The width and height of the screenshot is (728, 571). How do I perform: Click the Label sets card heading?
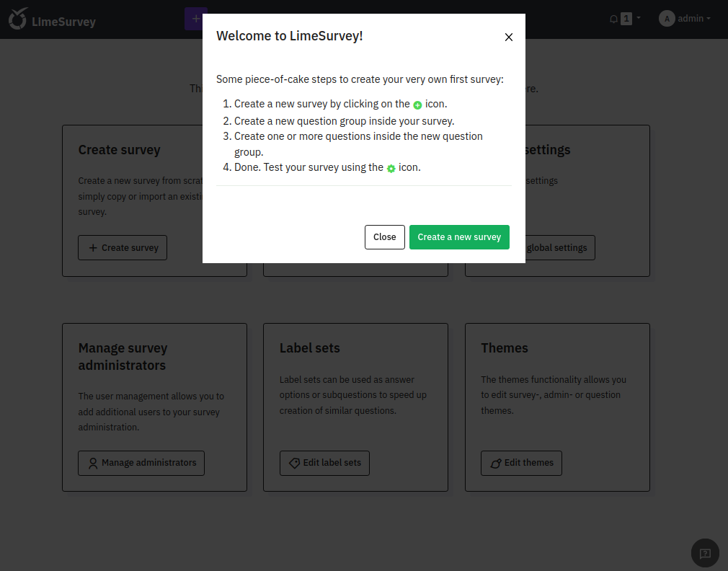pyautogui.click(x=310, y=348)
